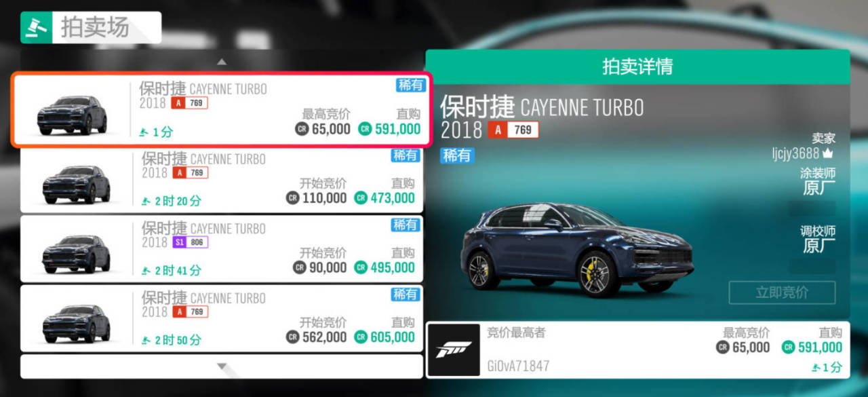Click the car thumbnail in third listing

(76, 253)
